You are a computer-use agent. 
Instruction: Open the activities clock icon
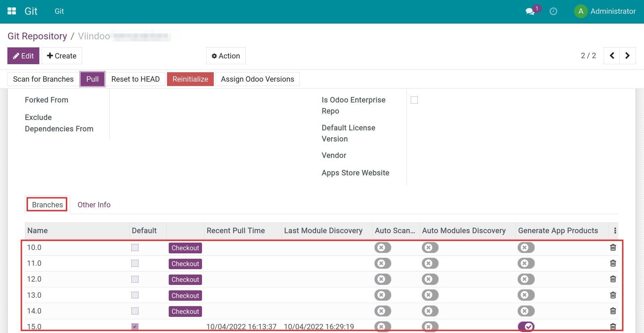[x=553, y=11]
